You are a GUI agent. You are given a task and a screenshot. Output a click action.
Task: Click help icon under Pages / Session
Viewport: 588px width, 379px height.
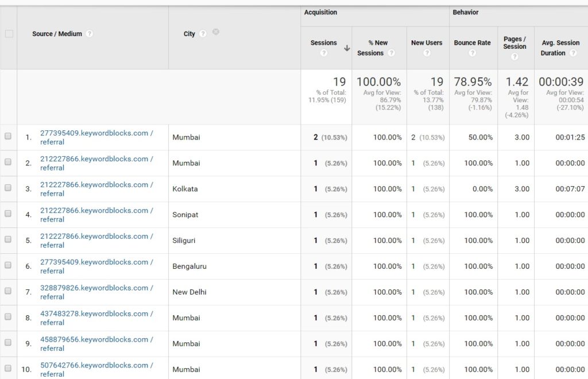(x=514, y=57)
